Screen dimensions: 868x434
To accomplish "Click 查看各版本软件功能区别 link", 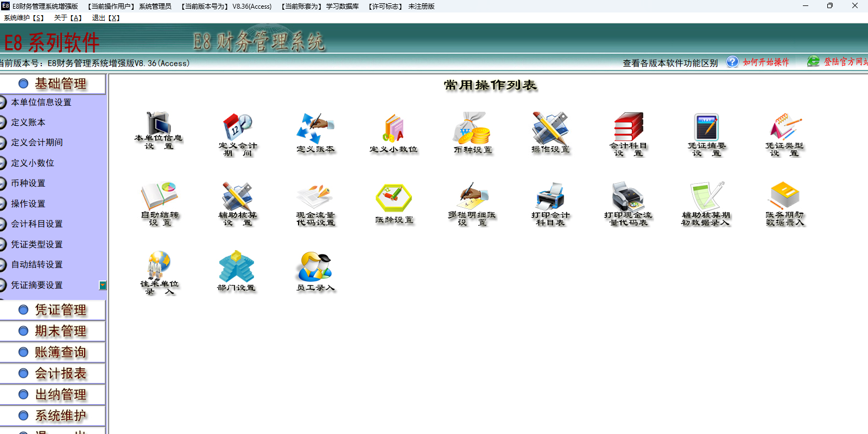I will [x=670, y=63].
